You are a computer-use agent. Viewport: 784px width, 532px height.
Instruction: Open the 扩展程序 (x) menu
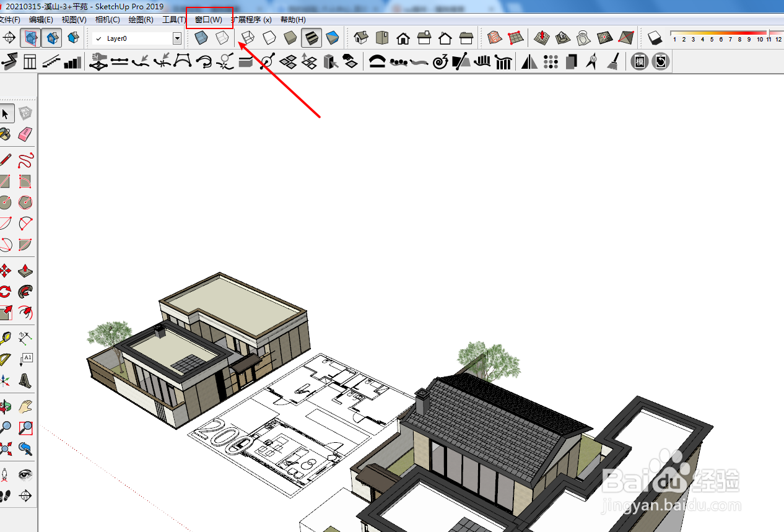click(251, 20)
